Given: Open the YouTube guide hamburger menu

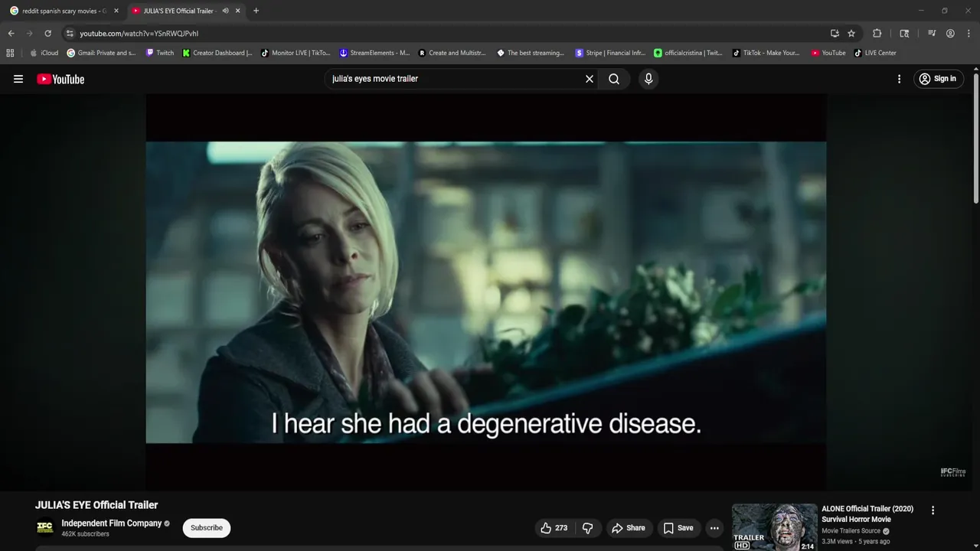Looking at the screenshot, I should tap(18, 79).
